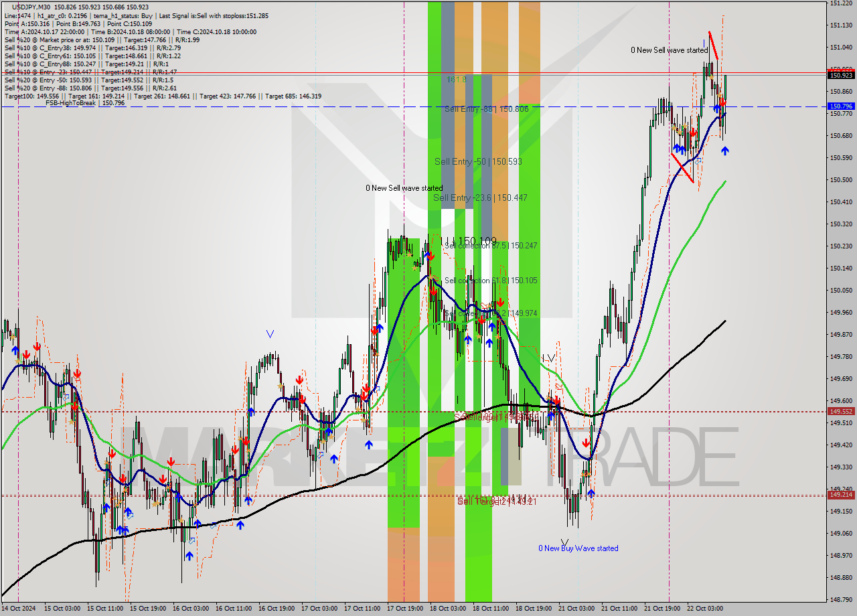
Task: Click the 'Sell %20 @ Entry -50: 150.593' line
Action: [89, 80]
